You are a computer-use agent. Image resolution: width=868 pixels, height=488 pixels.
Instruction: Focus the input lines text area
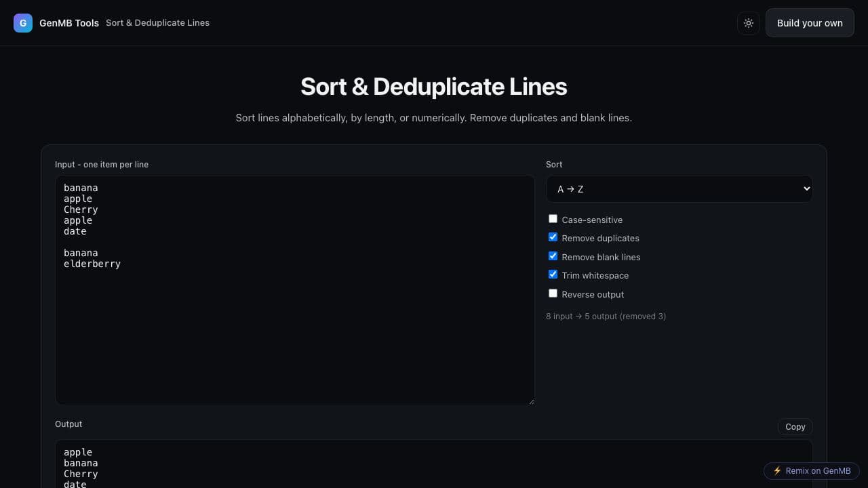[x=295, y=290]
